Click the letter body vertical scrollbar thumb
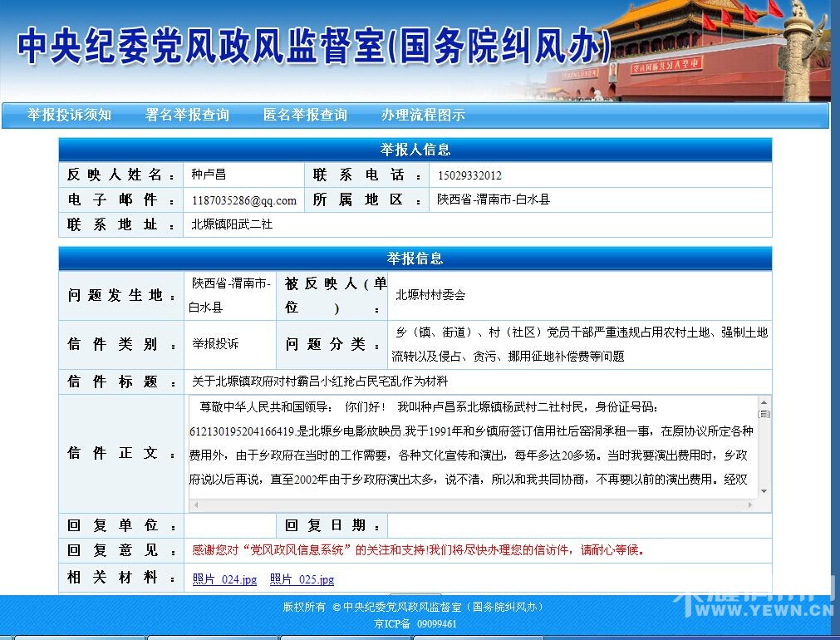The image size is (840, 640). coord(764,413)
